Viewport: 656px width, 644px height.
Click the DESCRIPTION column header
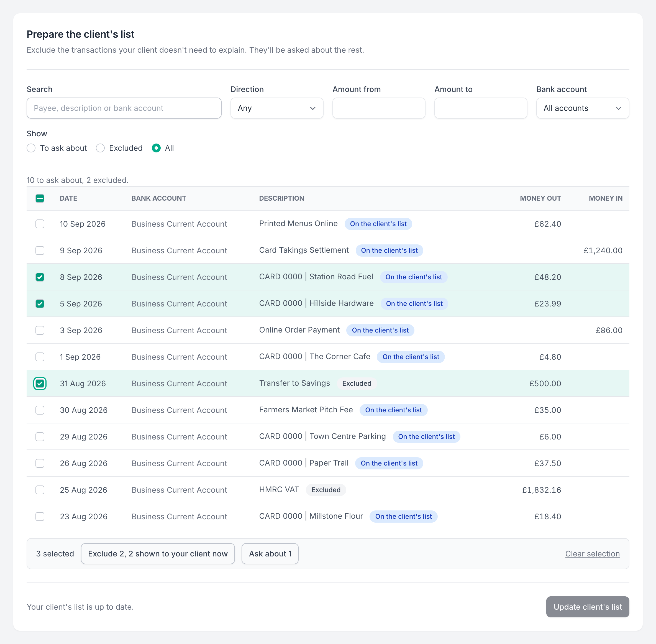(282, 198)
